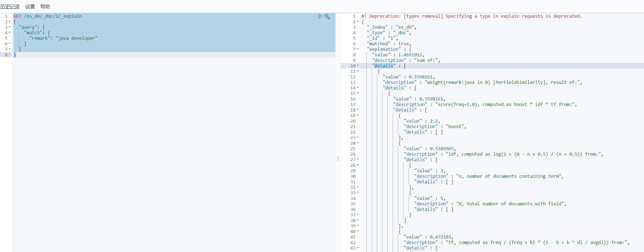This screenshot has height=252, width=644.
Task: Click the idf value 0.5389965
Action: point(442,149)
